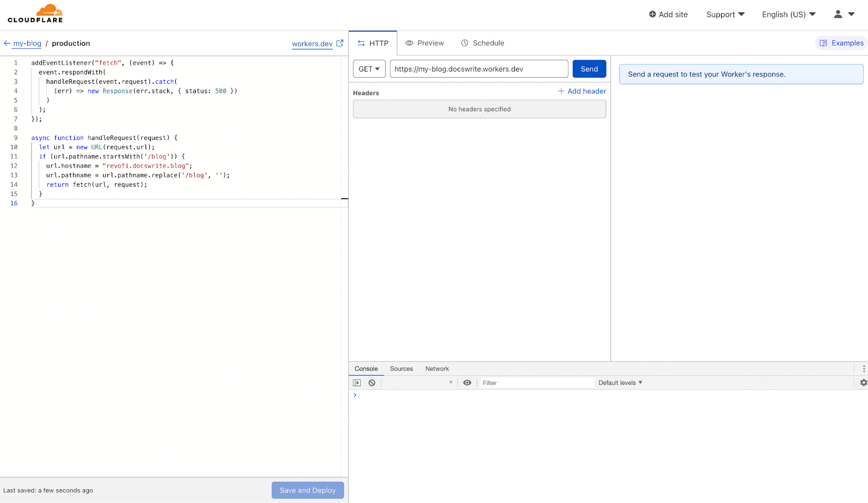The width and height of the screenshot is (868, 503).
Task: Click the console Filter input
Action: 537,383
